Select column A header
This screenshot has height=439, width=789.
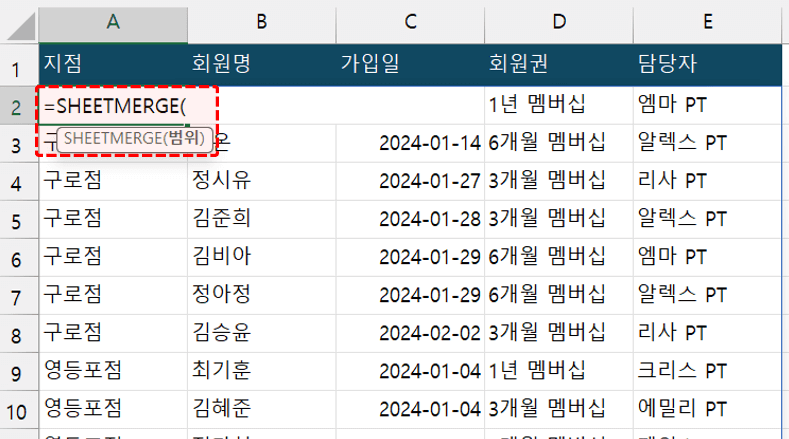pyautogui.click(x=113, y=22)
